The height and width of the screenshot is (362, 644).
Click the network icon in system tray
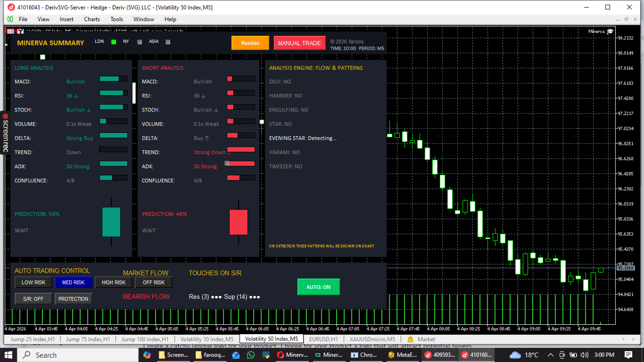pos(561,355)
